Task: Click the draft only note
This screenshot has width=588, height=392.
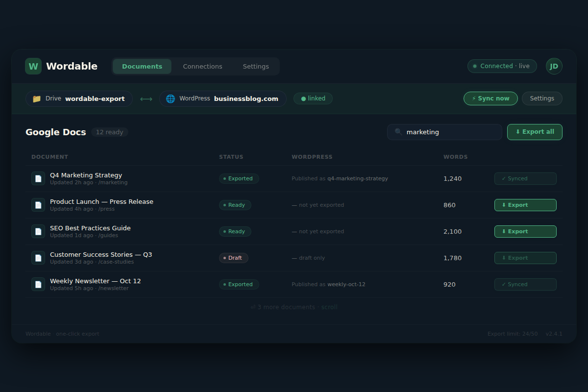Action: (x=308, y=258)
